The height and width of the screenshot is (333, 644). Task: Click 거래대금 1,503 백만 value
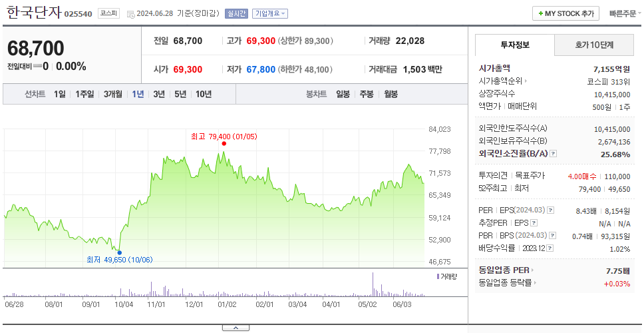coord(422,69)
